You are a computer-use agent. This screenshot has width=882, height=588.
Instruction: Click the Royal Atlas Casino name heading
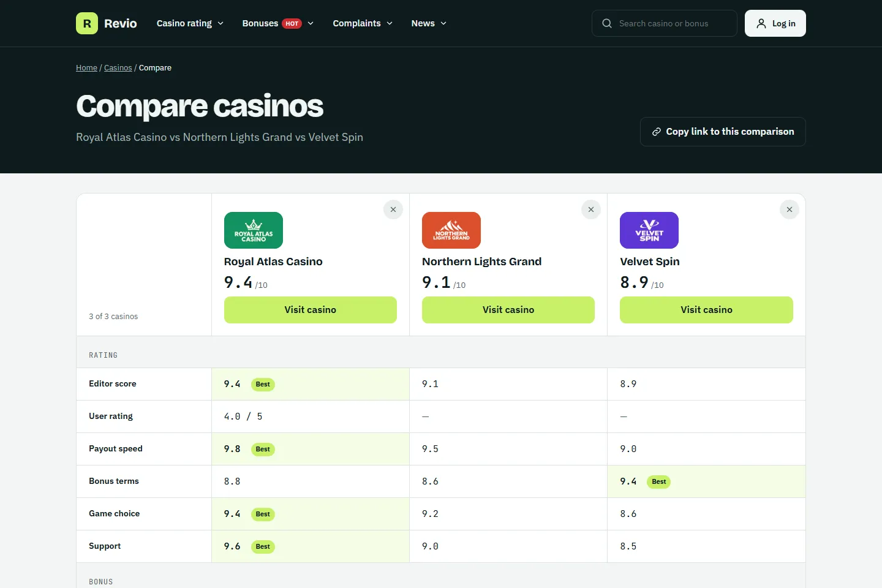pos(273,262)
